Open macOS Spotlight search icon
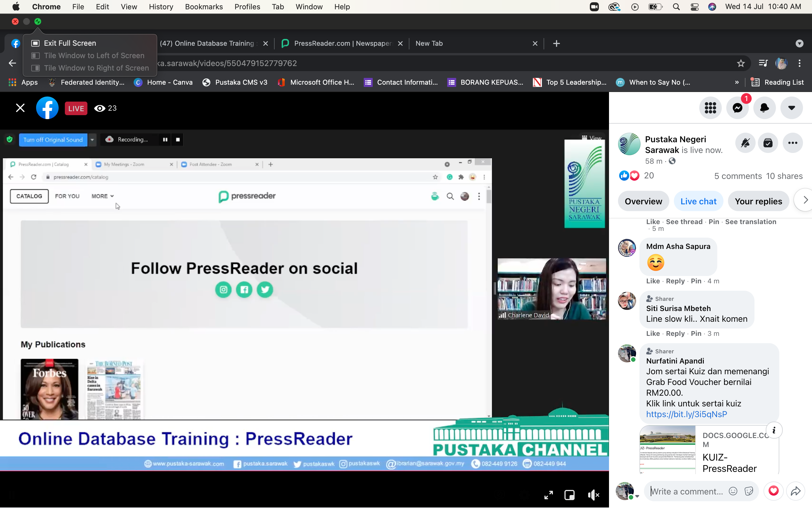812x508 pixels. tap(676, 7)
